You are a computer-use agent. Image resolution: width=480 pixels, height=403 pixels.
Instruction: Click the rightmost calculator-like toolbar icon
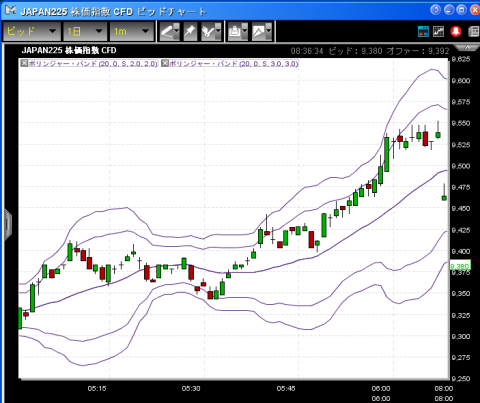[474, 31]
